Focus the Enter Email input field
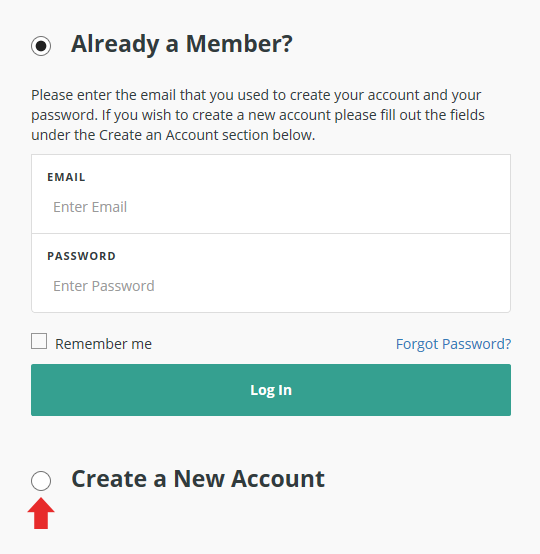The image size is (540, 554). [271, 207]
